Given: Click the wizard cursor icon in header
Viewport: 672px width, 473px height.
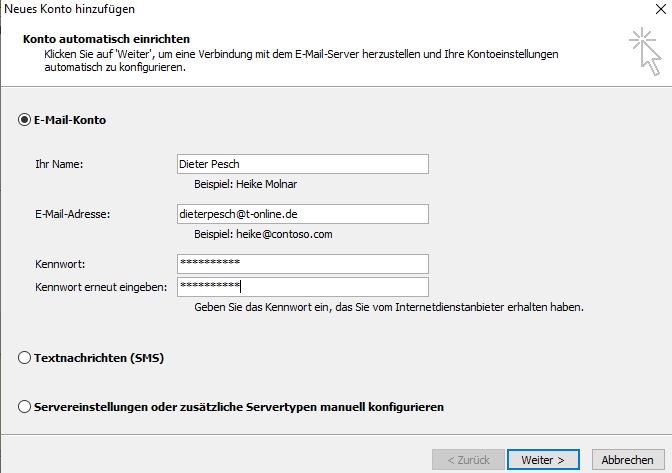Looking at the screenshot, I should [x=645, y=51].
